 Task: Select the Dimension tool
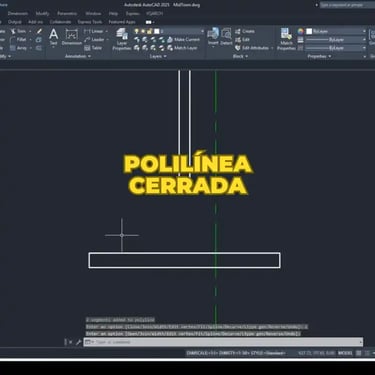(71, 37)
